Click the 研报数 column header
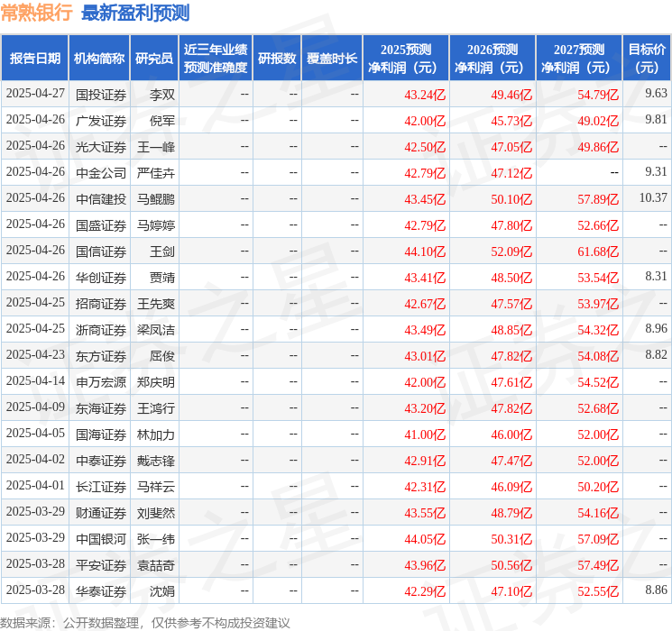This screenshot has width=672, height=631. point(277,59)
